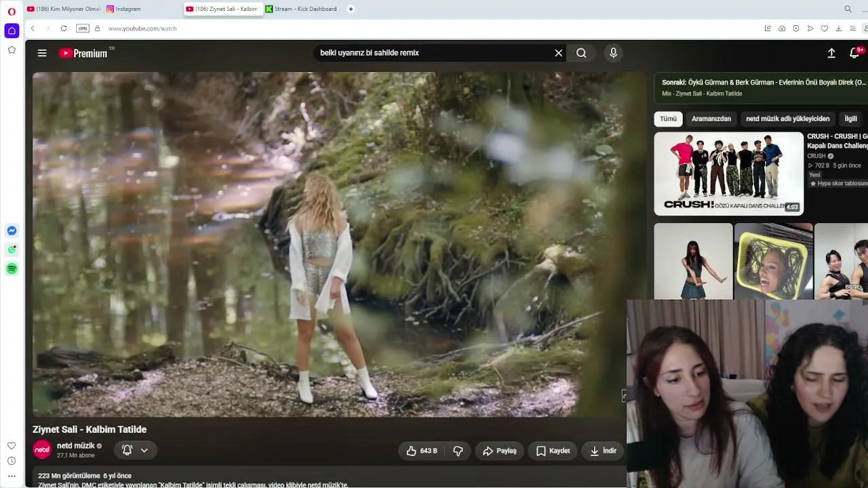Viewport: 868px width, 488px height.
Task: Open WhatsApp in Opera sidebar
Action: click(x=12, y=250)
